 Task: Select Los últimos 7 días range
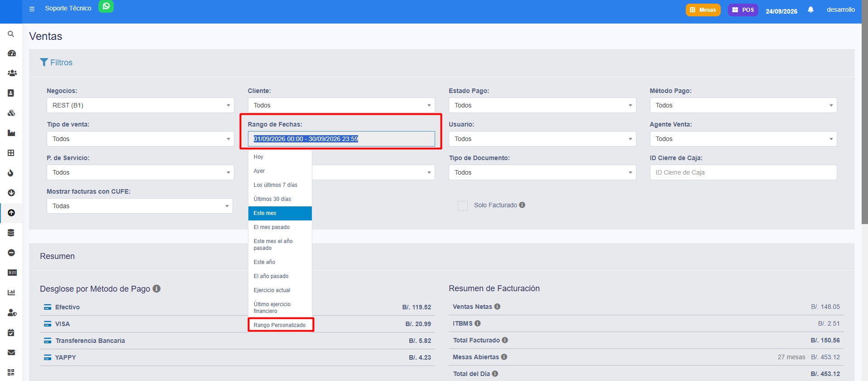coord(280,185)
